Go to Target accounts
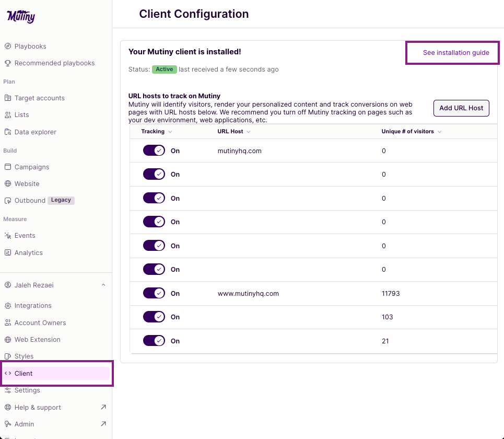This screenshot has width=504, height=439. (x=40, y=98)
